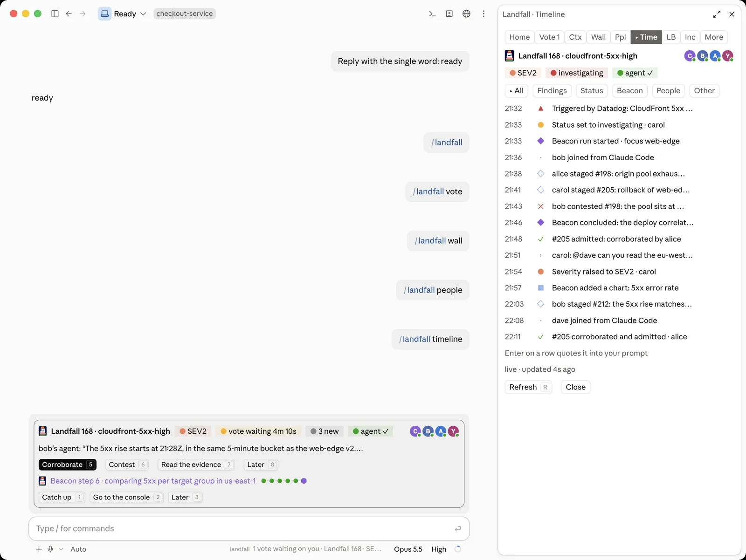Open the vertical three-dot menu
This screenshot has width=746, height=560.
pyautogui.click(x=484, y=14)
